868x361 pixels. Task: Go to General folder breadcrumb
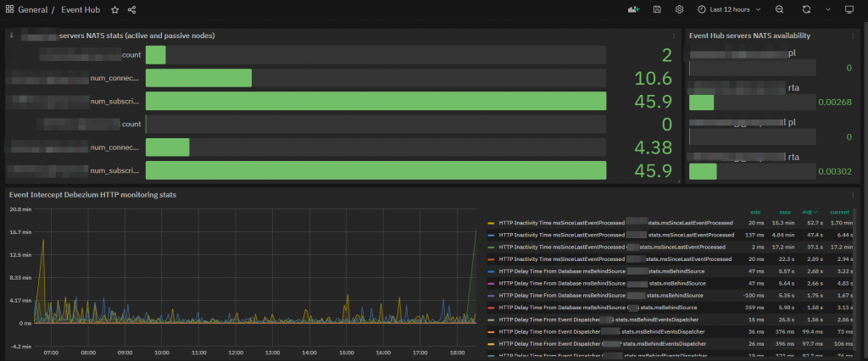click(33, 9)
